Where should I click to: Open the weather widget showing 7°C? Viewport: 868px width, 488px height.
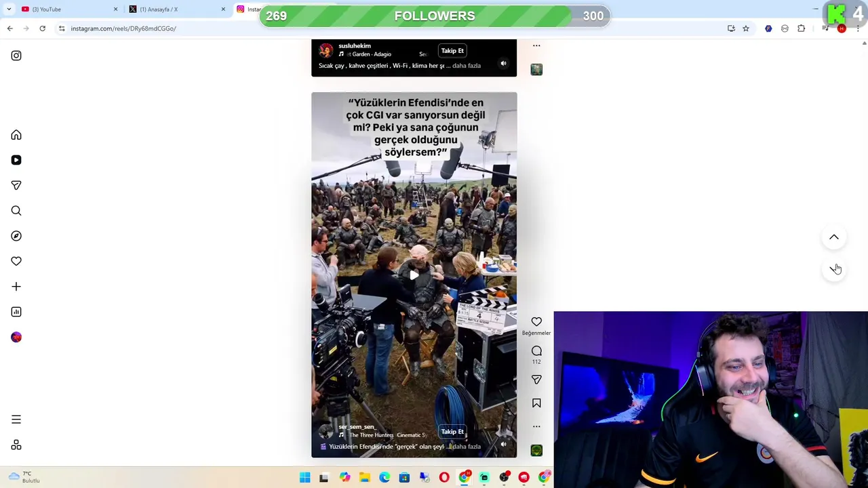[23, 477]
